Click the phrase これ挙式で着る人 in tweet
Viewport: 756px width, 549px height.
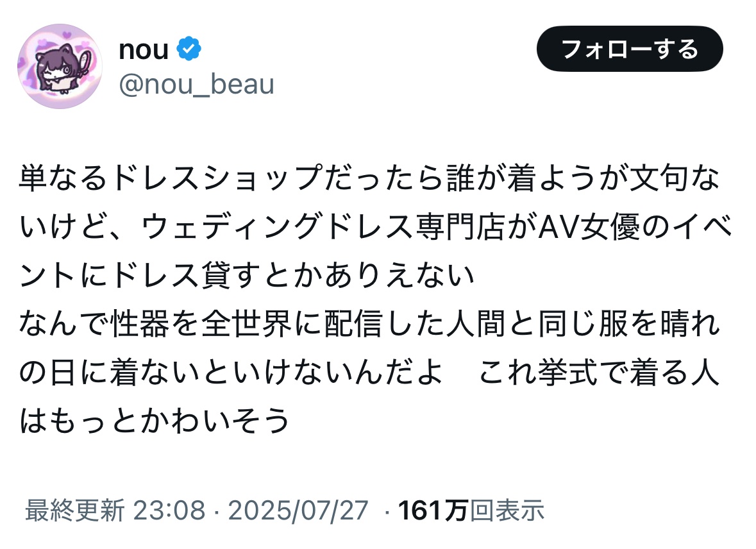(599, 374)
